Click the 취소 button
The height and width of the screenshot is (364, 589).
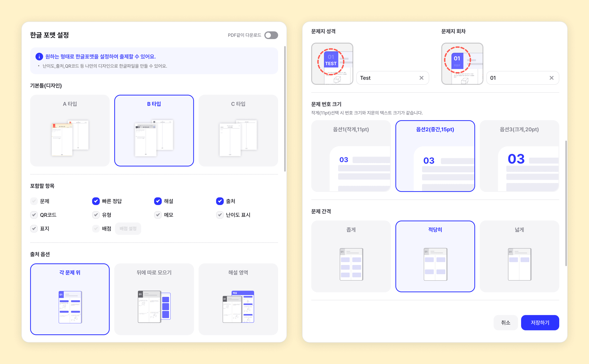point(505,323)
